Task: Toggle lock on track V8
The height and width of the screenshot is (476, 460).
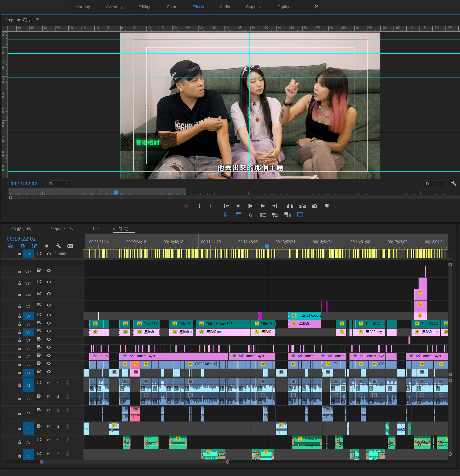Action: [20, 316]
